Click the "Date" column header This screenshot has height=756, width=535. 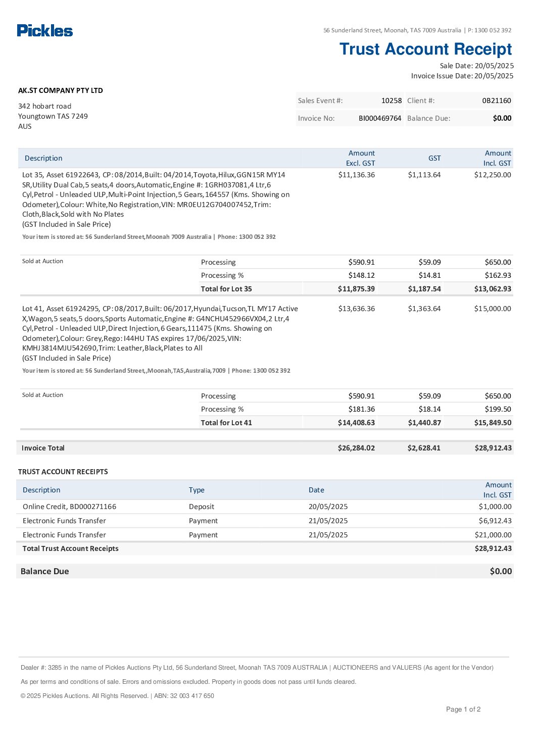pyautogui.click(x=316, y=490)
